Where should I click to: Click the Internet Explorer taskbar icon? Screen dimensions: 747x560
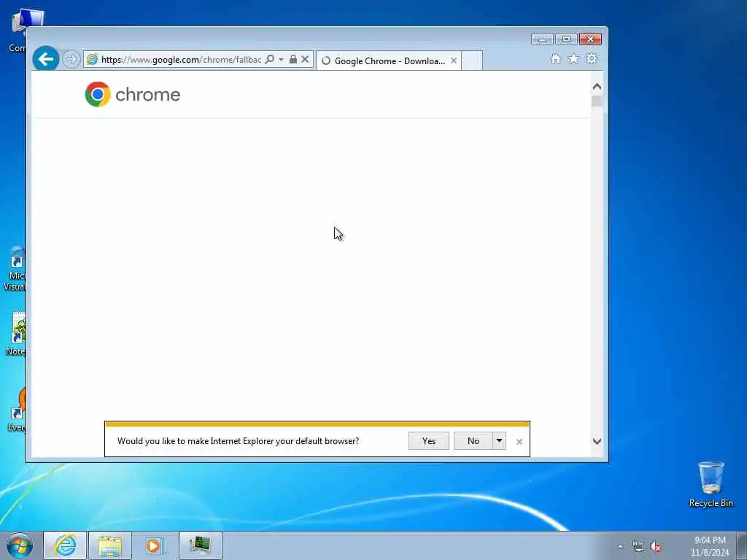pyautogui.click(x=65, y=545)
